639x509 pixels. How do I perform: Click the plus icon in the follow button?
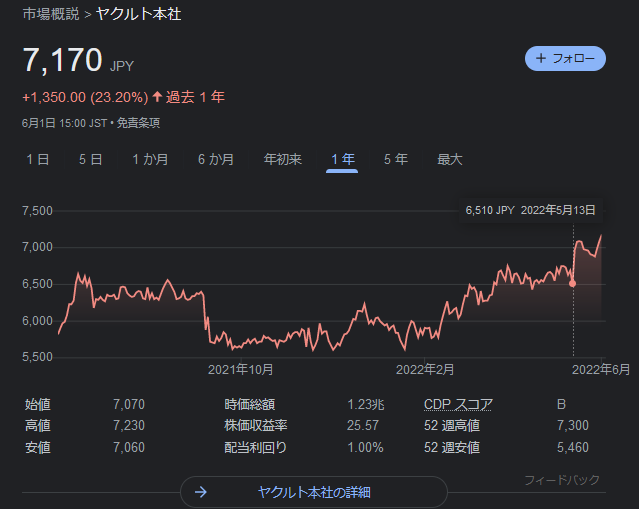[x=541, y=58]
